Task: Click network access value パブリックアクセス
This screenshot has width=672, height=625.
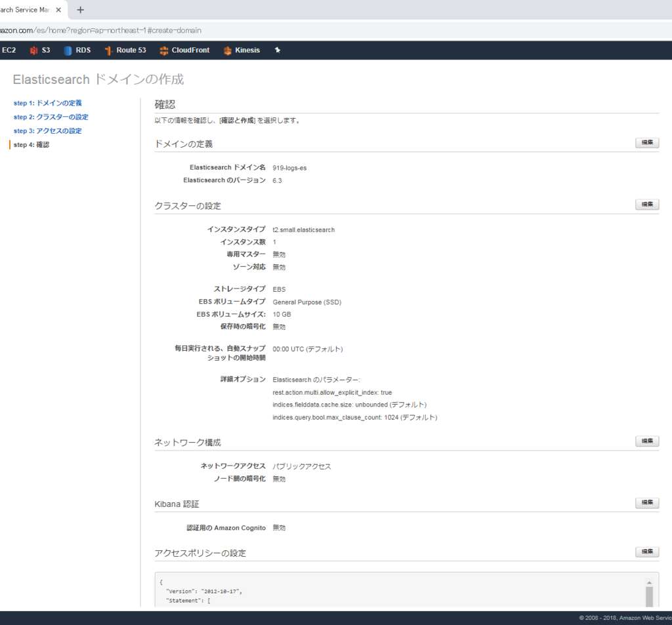Action: [302, 466]
